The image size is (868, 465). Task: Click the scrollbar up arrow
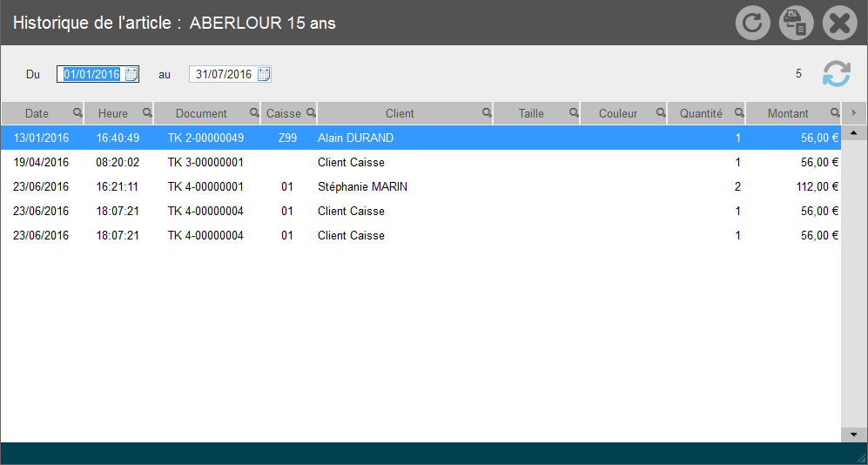pyautogui.click(x=853, y=133)
